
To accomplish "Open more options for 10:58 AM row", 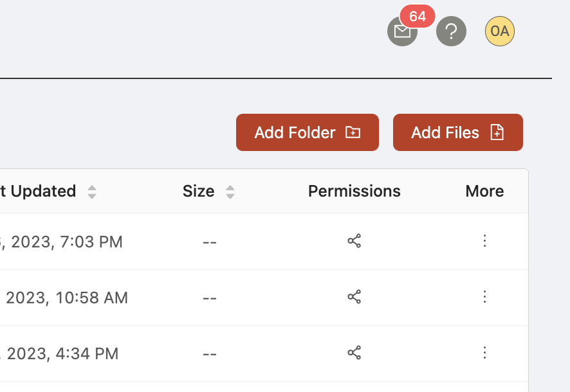I will (484, 297).
